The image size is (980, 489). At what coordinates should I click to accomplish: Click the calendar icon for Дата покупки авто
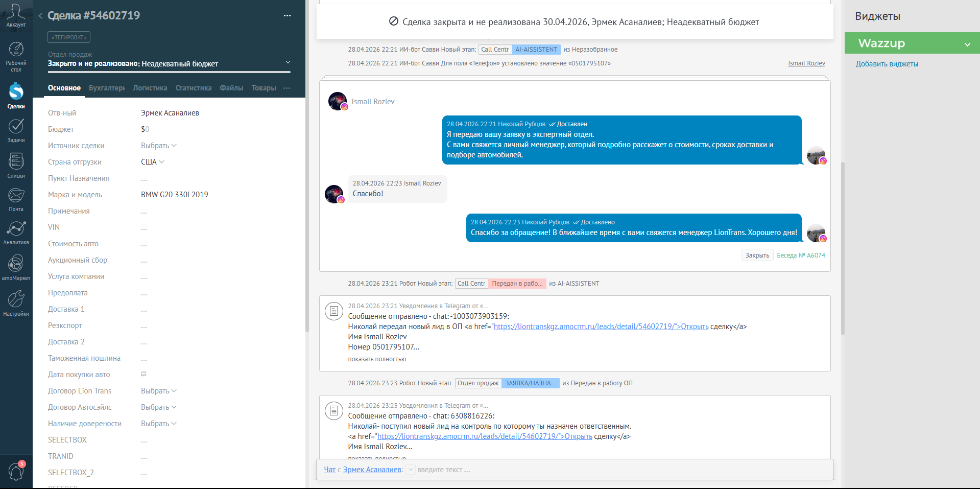(x=144, y=374)
